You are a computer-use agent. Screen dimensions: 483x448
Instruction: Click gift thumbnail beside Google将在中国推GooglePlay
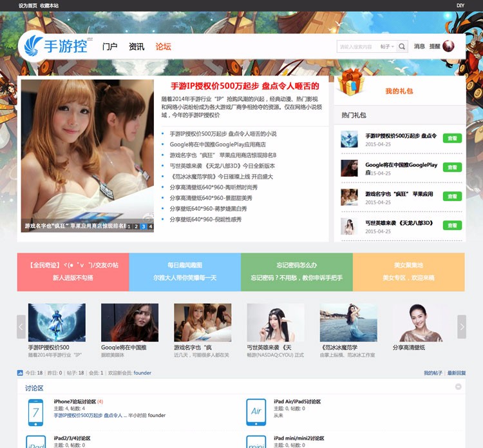349,168
